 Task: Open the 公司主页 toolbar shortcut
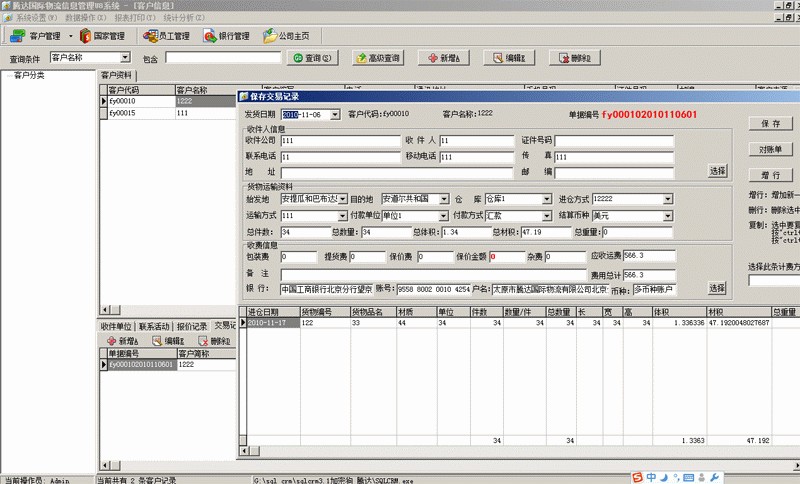pyautogui.click(x=285, y=37)
